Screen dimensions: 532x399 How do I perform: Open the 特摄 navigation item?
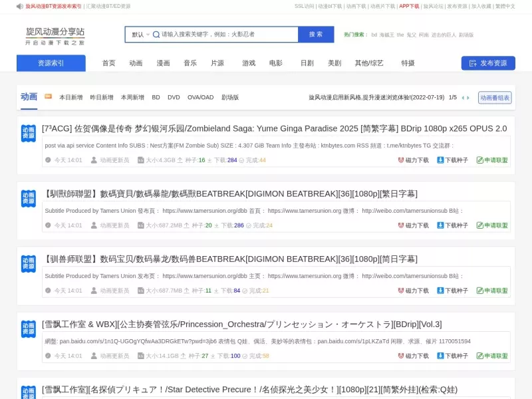pos(408,63)
